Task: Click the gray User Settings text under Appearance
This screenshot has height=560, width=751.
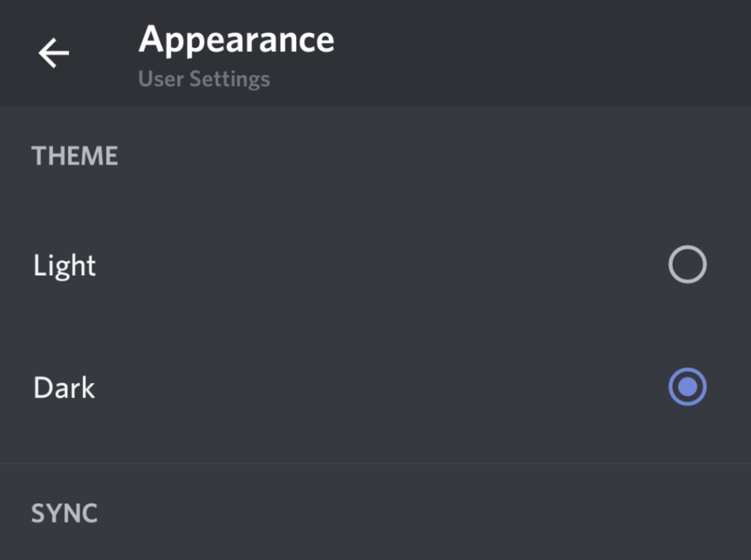Action: 204,79
